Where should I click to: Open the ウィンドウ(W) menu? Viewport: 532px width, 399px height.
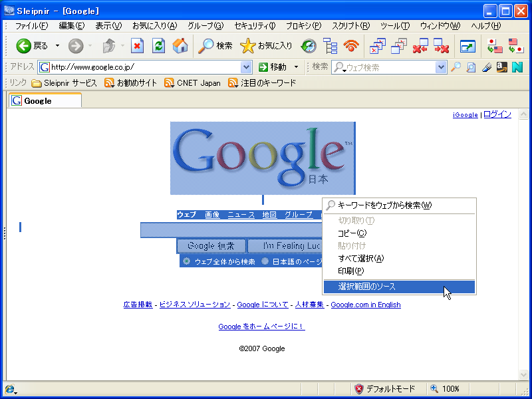(440, 26)
